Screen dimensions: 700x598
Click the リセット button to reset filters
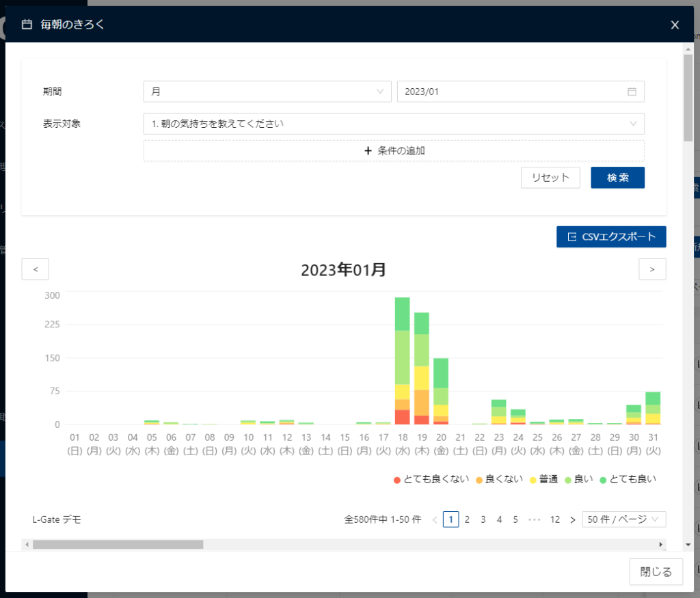[550, 177]
